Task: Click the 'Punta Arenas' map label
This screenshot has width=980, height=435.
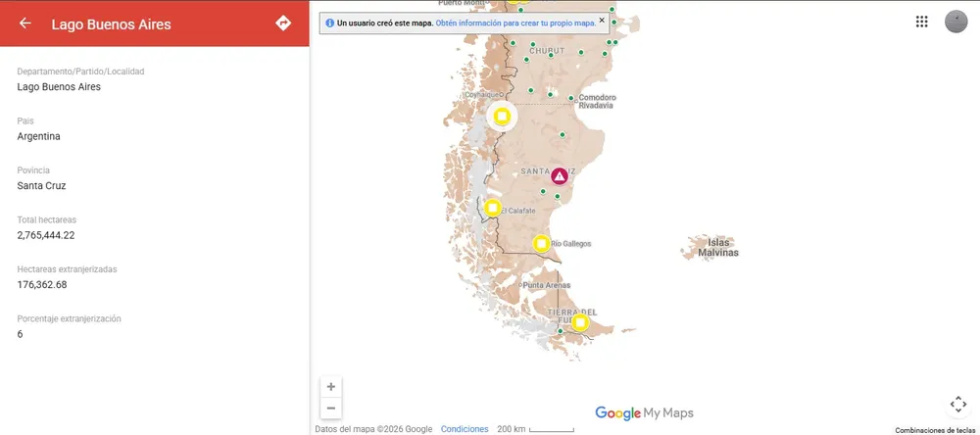Action: pos(546,285)
